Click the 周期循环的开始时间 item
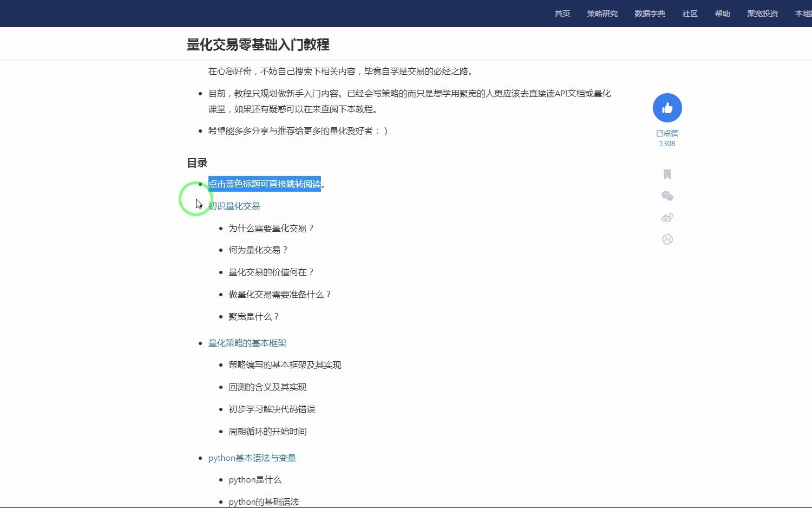Image resolution: width=812 pixels, height=508 pixels. [267, 432]
